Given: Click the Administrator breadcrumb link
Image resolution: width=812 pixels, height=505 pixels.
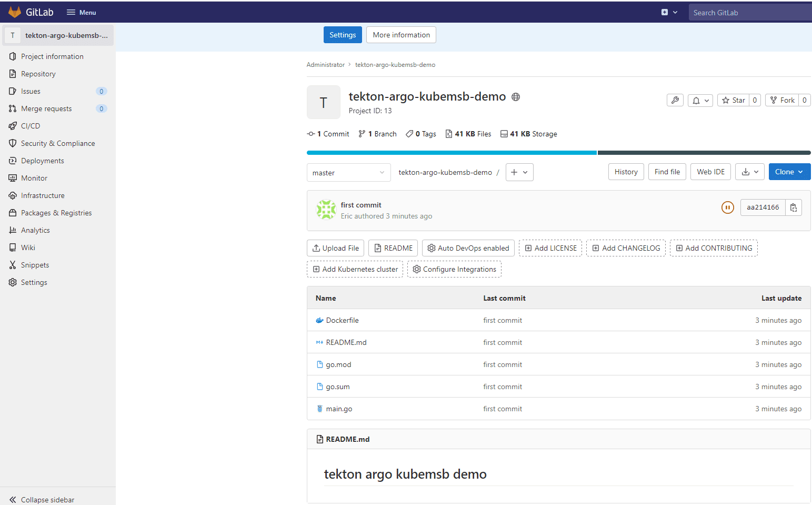Looking at the screenshot, I should tap(326, 65).
